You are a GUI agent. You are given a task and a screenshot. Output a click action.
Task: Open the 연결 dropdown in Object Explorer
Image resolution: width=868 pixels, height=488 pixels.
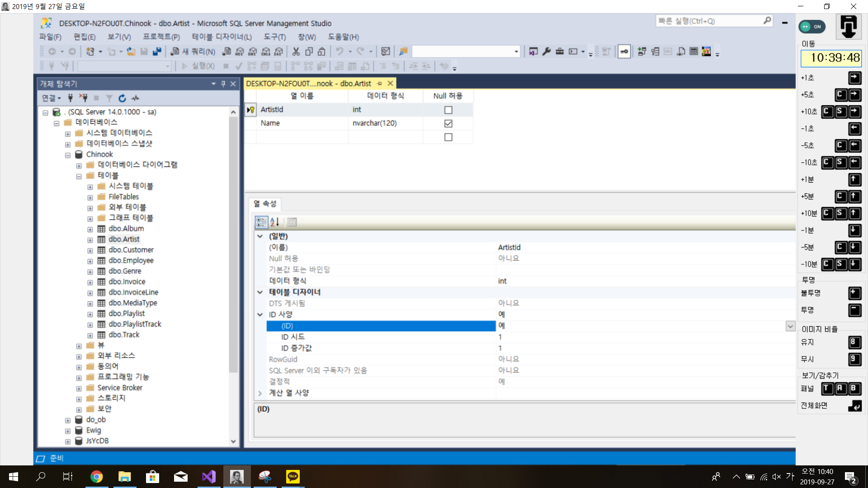[x=51, y=98]
